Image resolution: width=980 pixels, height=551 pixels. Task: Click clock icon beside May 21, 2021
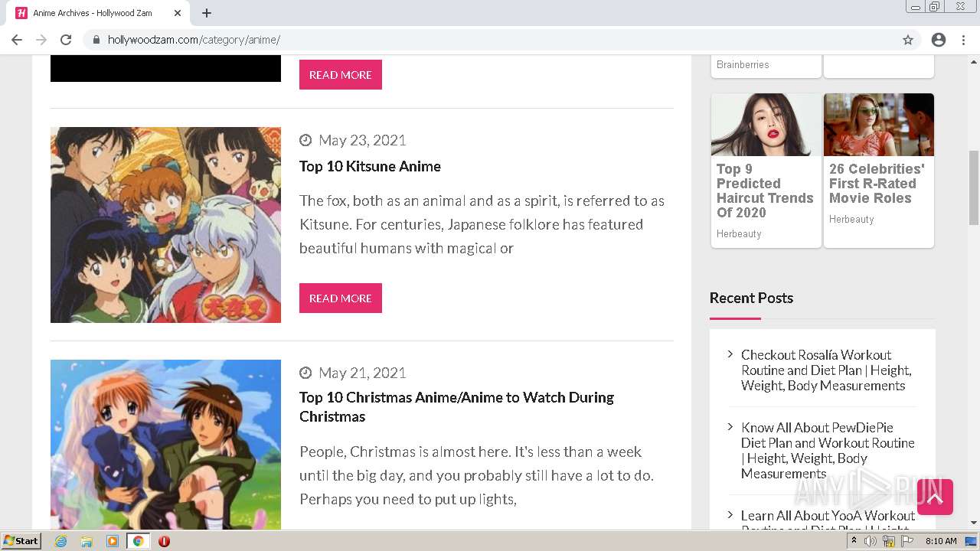point(305,373)
